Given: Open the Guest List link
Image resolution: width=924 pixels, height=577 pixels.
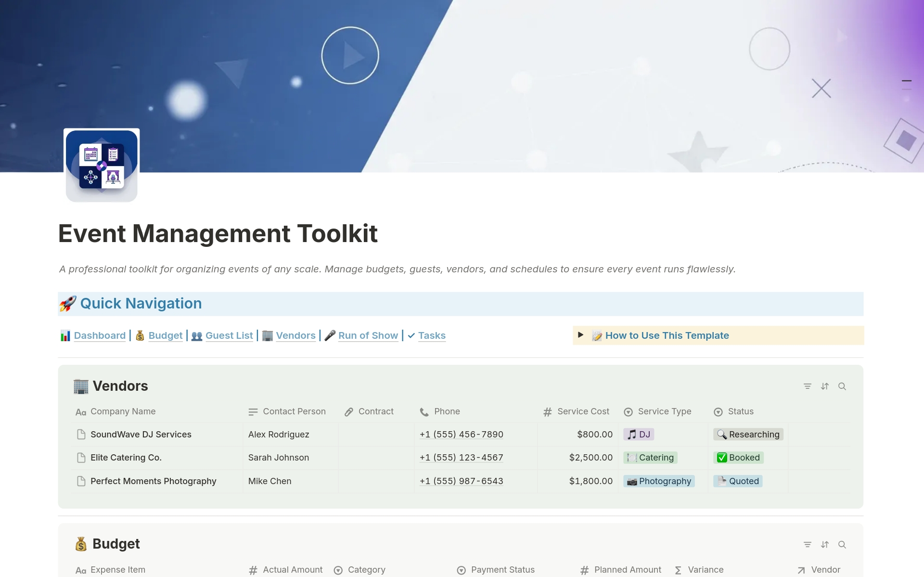Looking at the screenshot, I should coord(229,336).
